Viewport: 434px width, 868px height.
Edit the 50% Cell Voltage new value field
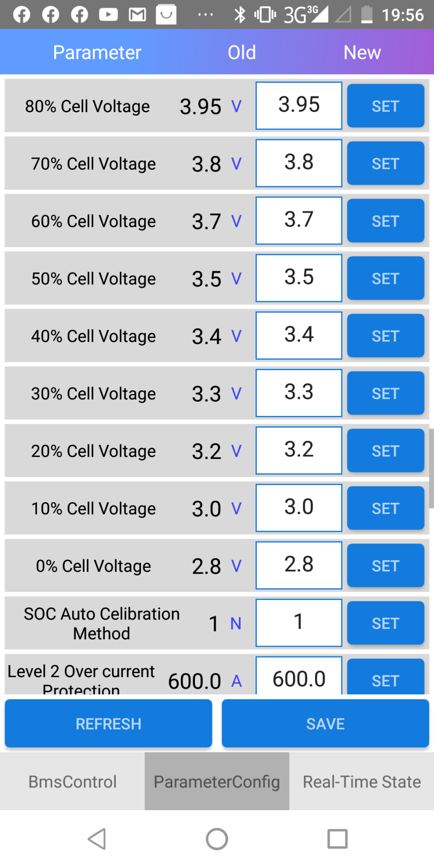299,278
